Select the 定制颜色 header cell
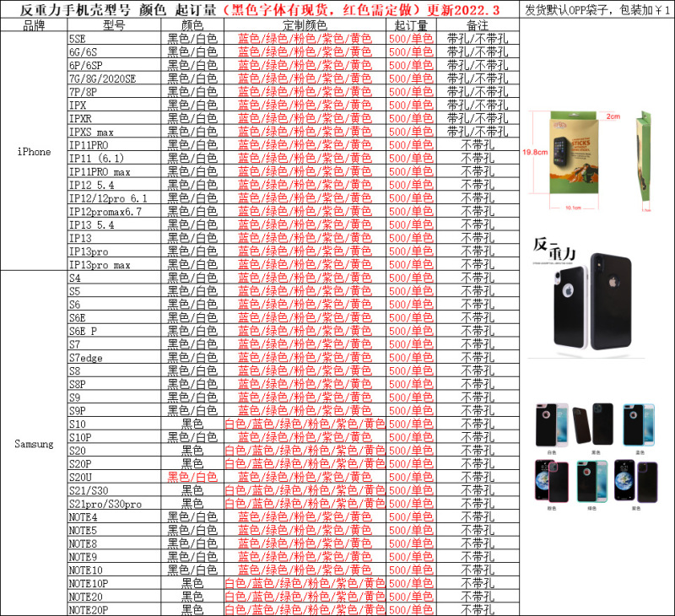The height and width of the screenshot is (616, 675). click(x=305, y=25)
